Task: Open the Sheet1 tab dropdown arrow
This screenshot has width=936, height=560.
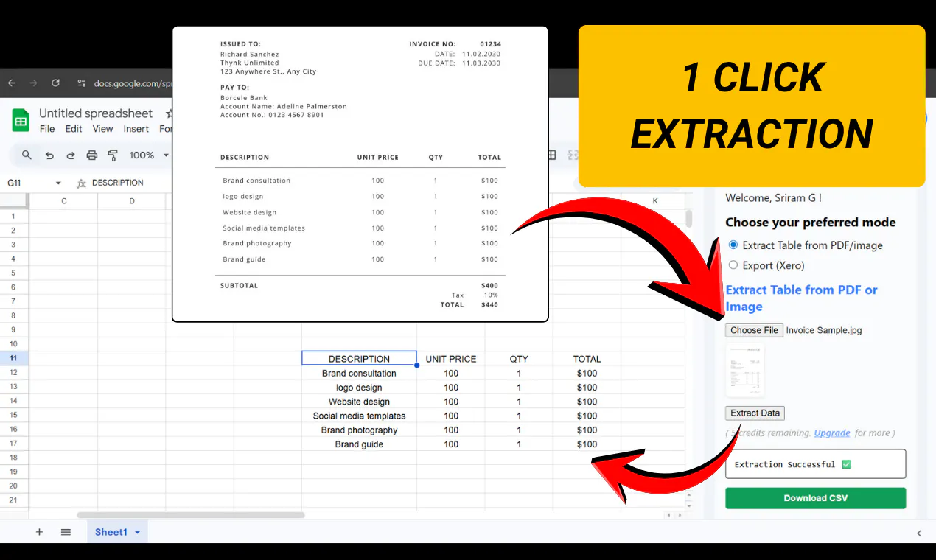Action: (x=137, y=532)
